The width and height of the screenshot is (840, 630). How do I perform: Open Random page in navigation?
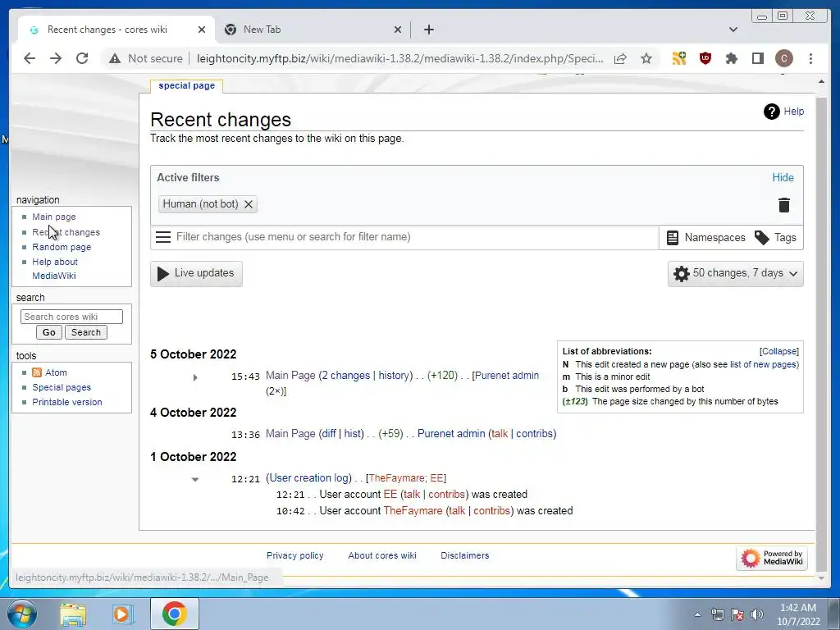pos(62,247)
